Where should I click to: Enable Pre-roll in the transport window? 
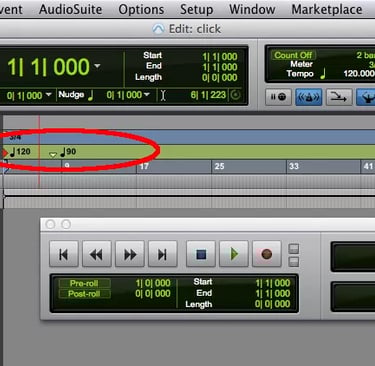click(84, 283)
